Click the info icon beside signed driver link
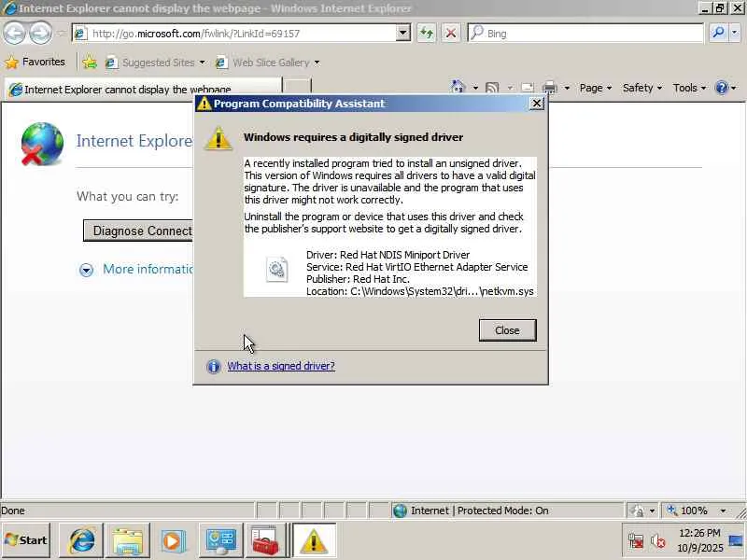The width and height of the screenshot is (747, 560). 214,366
